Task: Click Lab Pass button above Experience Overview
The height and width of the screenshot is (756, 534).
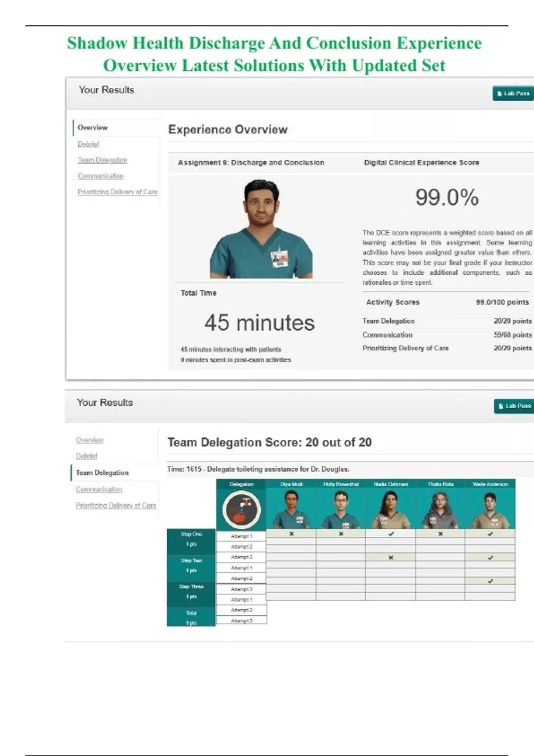Action: [x=513, y=93]
